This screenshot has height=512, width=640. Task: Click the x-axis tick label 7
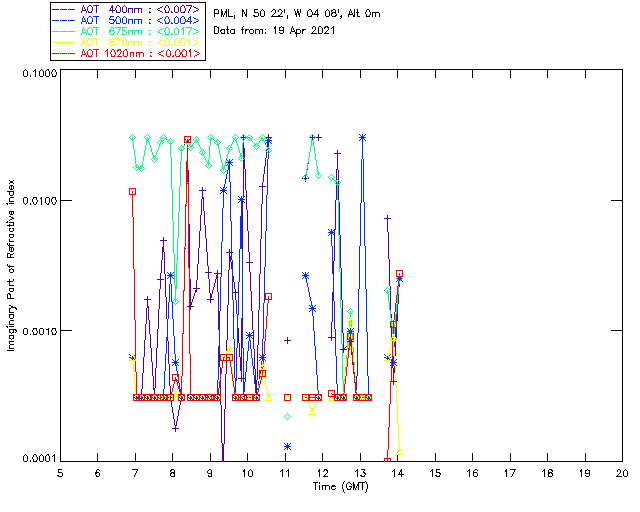(x=135, y=473)
